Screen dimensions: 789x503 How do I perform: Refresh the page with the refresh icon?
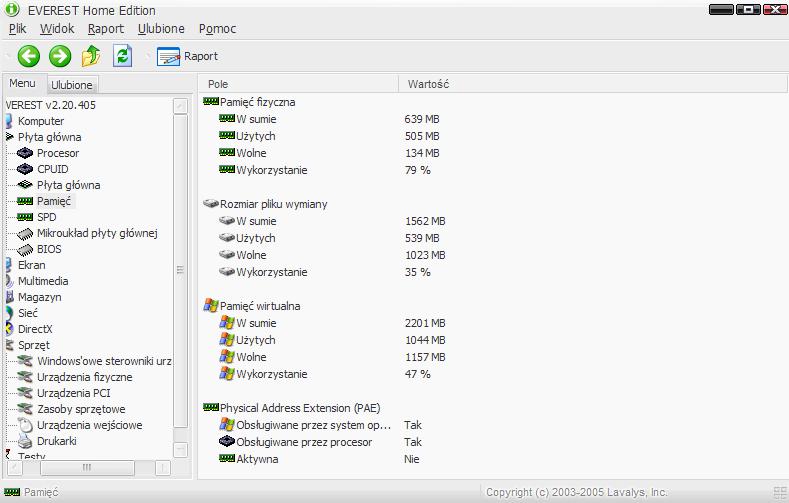click(122, 56)
